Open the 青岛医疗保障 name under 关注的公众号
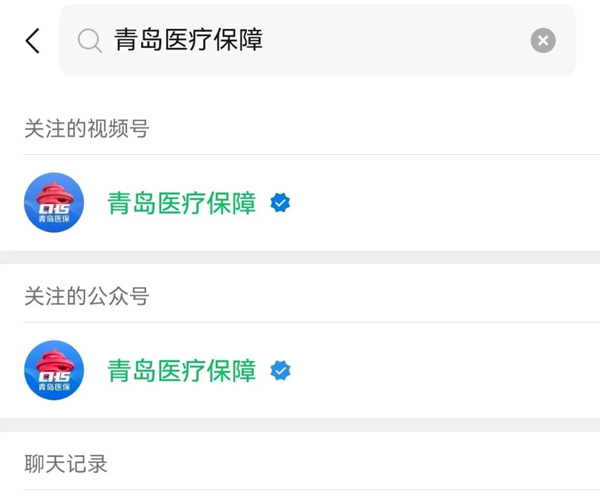The height and width of the screenshot is (496, 600). (x=182, y=371)
